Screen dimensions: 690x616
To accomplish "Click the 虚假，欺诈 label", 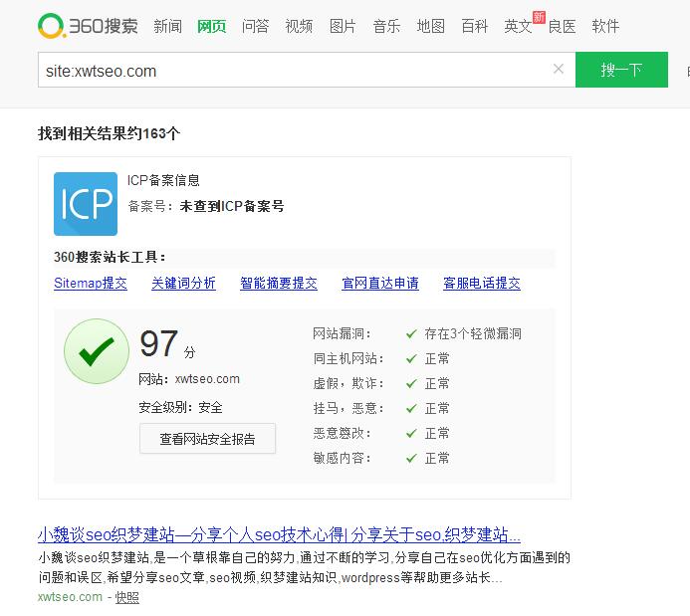I will (x=348, y=384).
